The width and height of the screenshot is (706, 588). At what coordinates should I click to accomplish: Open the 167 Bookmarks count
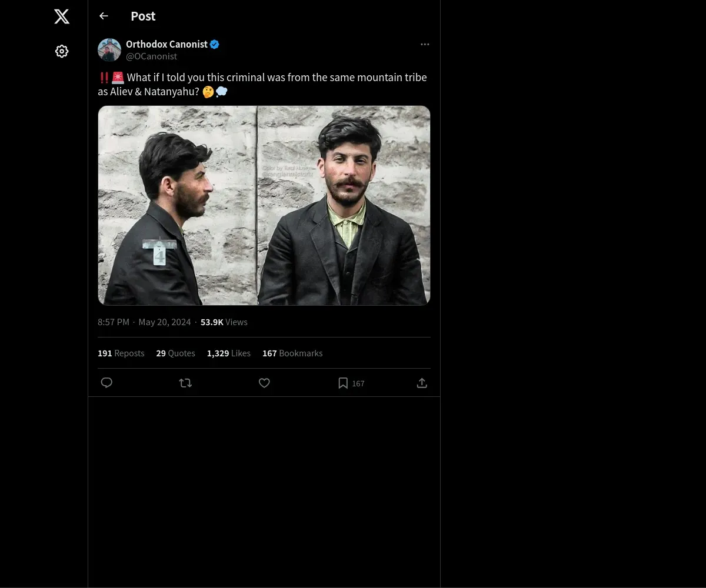(292, 353)
